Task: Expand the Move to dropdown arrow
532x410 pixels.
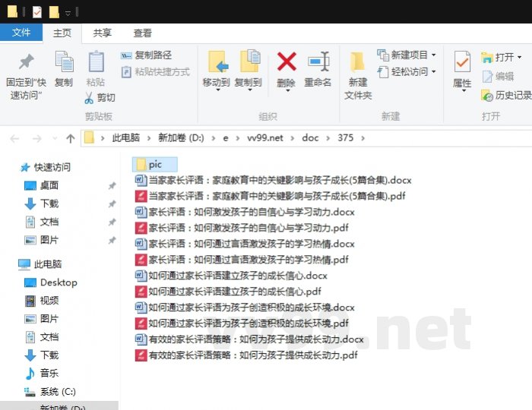Action: (218, 90)
